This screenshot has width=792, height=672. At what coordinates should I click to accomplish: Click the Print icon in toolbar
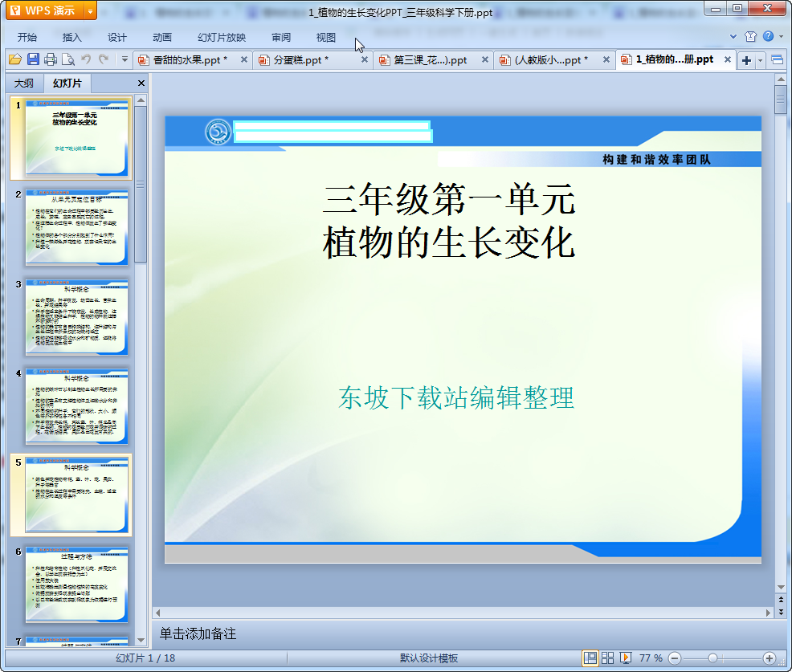51,59
